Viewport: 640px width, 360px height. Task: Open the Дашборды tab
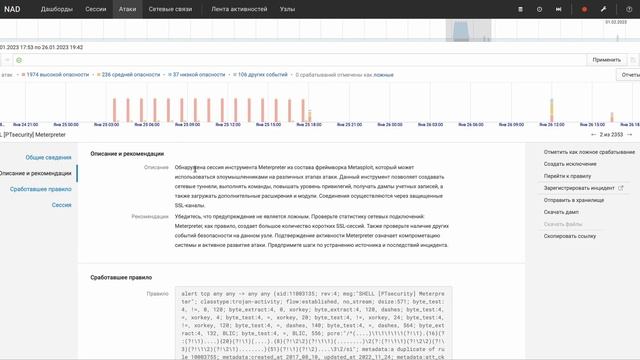(57, 9)
